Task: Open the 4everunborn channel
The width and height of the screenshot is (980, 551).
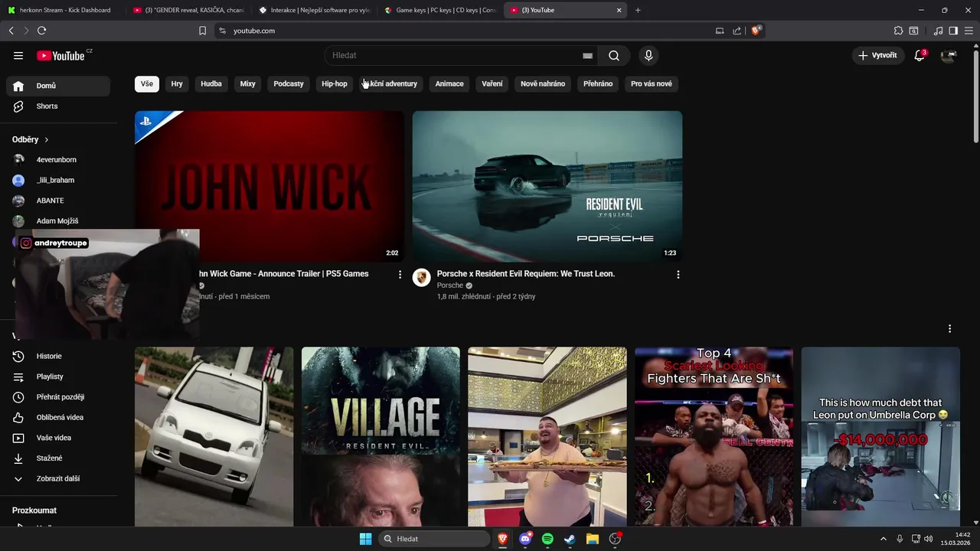Action: pos(58,160)
